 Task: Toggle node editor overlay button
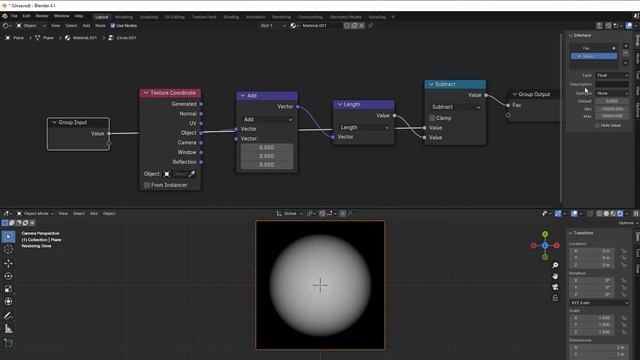(x=629, y=25)
